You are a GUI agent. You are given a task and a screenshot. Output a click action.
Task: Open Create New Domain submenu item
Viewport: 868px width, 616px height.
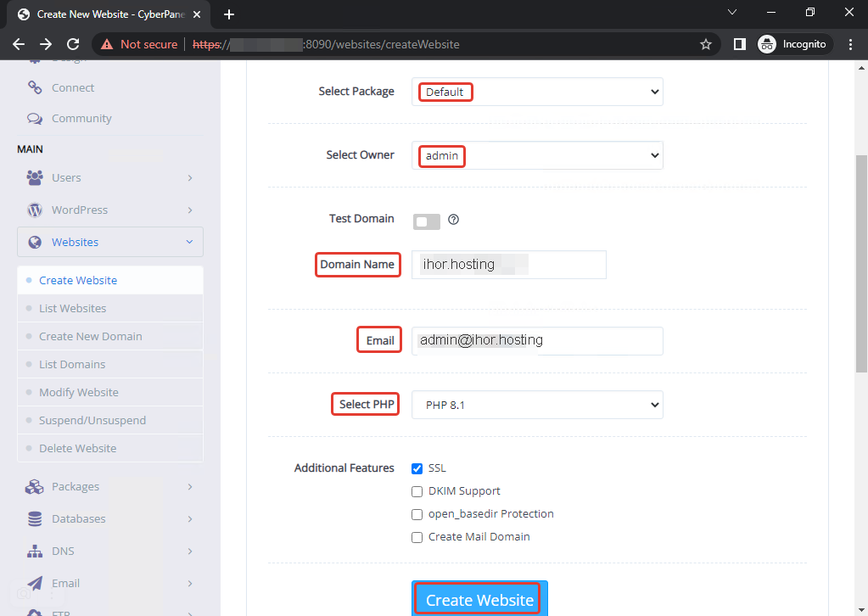click(110, 336)
